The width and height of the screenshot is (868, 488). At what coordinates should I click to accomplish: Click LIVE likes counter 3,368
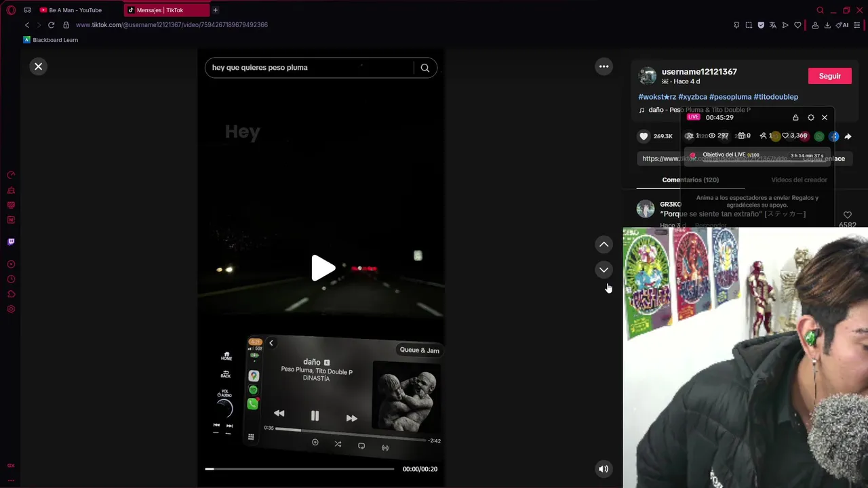[795, 136]
